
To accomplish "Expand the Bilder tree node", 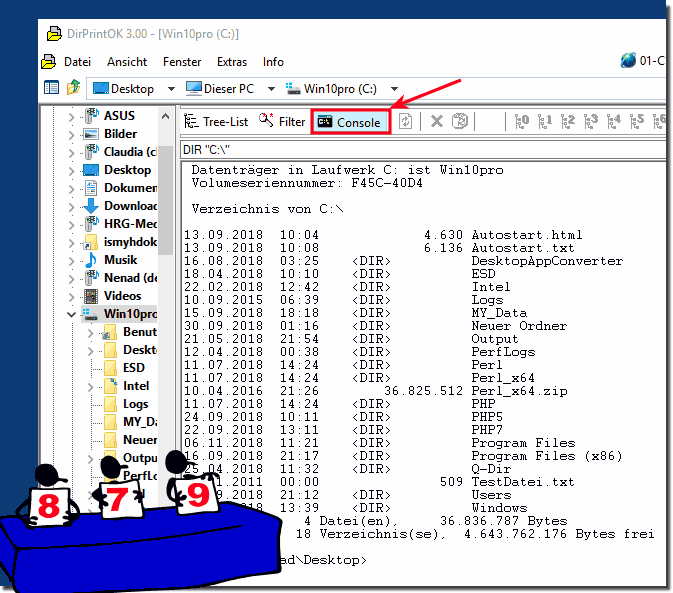I will pos(71,134).
